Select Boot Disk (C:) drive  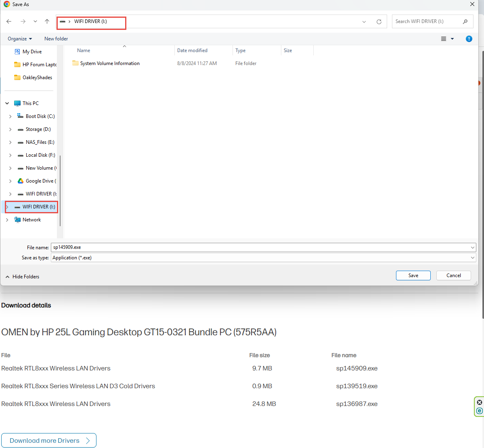click(36, 116)
